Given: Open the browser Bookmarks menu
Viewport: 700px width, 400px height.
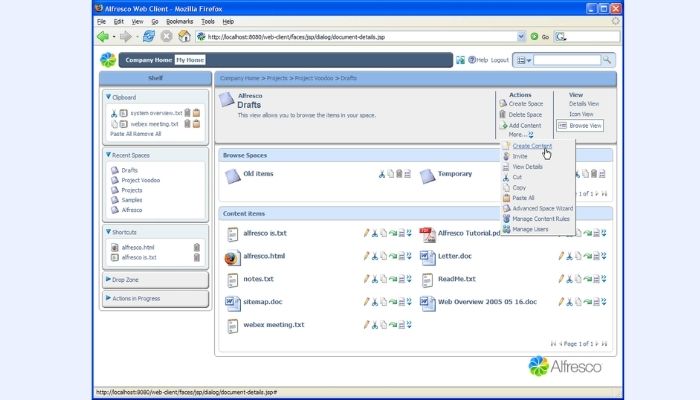Looking at the screenshot, I should 179,21.
